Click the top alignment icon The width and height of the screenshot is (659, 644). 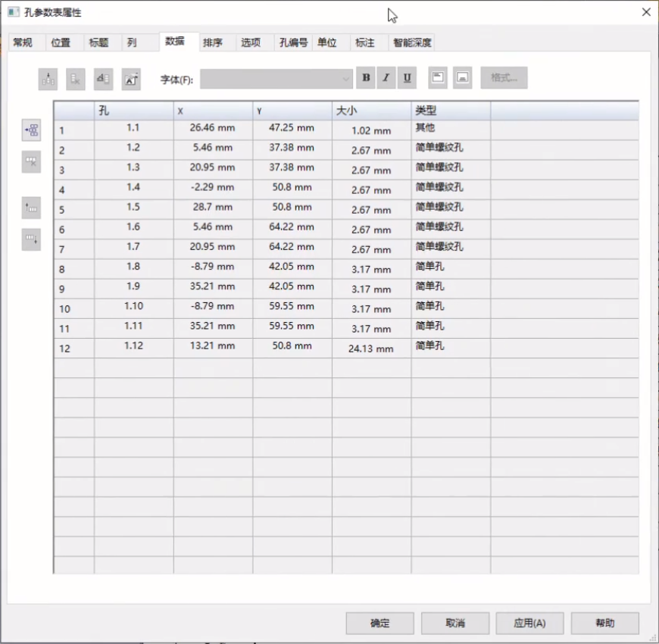(x=438, y=78)
